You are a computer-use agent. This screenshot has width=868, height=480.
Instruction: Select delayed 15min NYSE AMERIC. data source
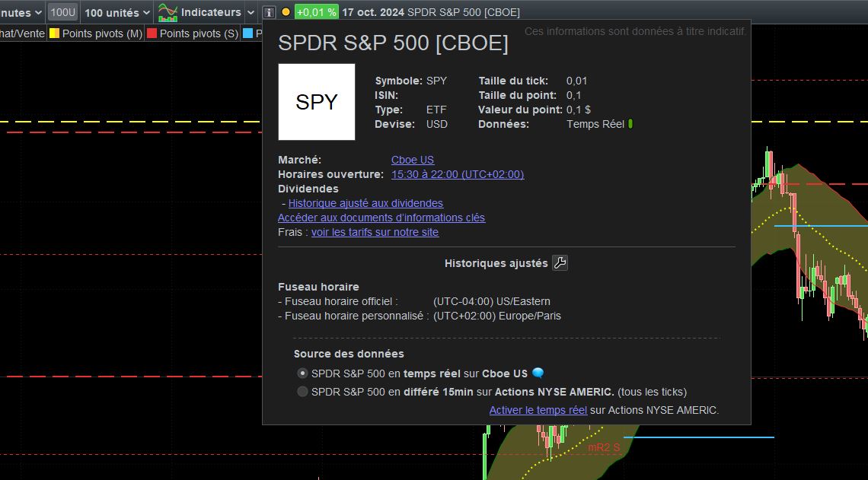(302, 392)
